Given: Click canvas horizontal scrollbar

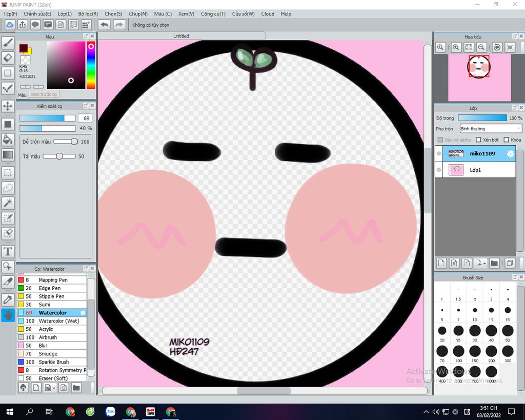Looking at the screenshot, I should click(265, 391).
